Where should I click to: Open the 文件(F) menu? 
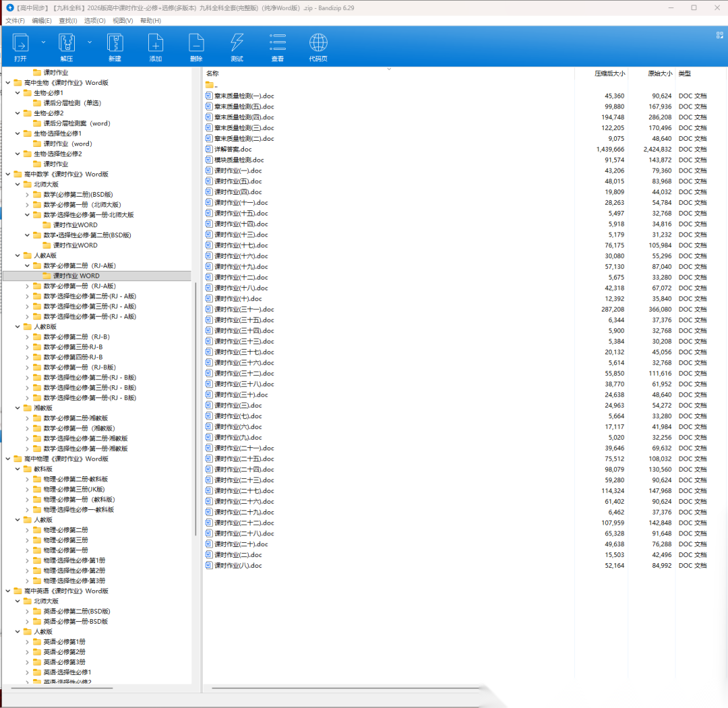click(15, 21)
